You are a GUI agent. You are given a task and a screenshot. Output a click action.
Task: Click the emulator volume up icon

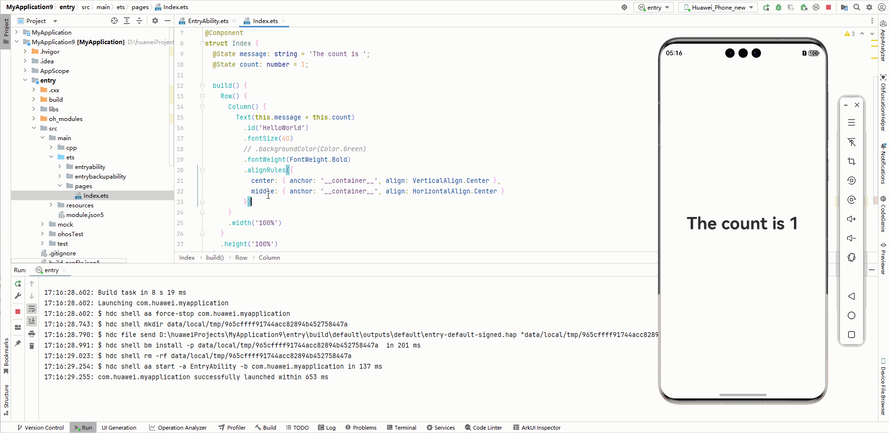(x=851, y=219)
